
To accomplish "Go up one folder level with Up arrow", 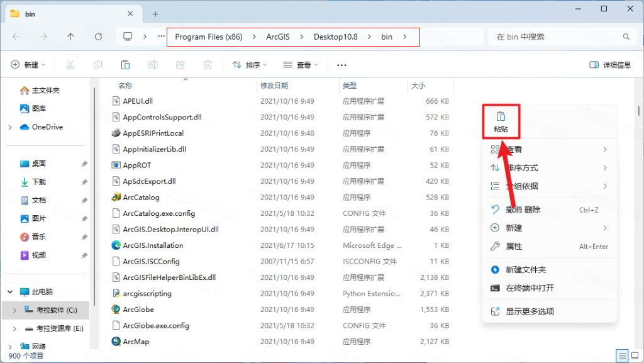I will (70, 36).
